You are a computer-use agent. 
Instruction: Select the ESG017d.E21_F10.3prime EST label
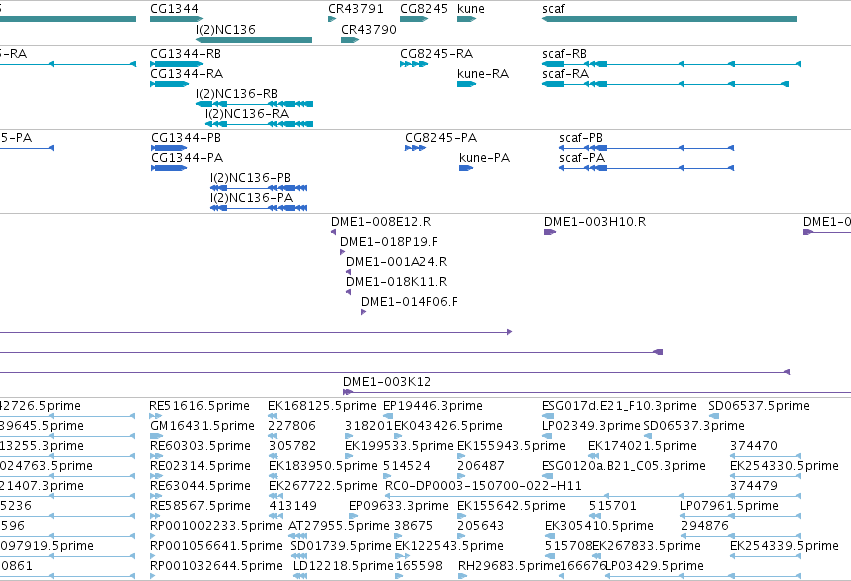click(x=619, y=406)
